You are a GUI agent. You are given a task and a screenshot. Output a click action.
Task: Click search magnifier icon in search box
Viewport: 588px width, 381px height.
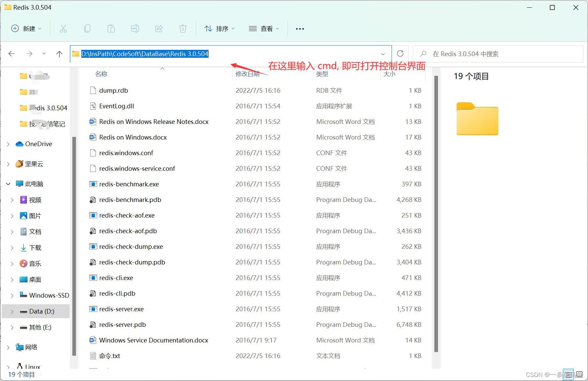pos(423,53)
